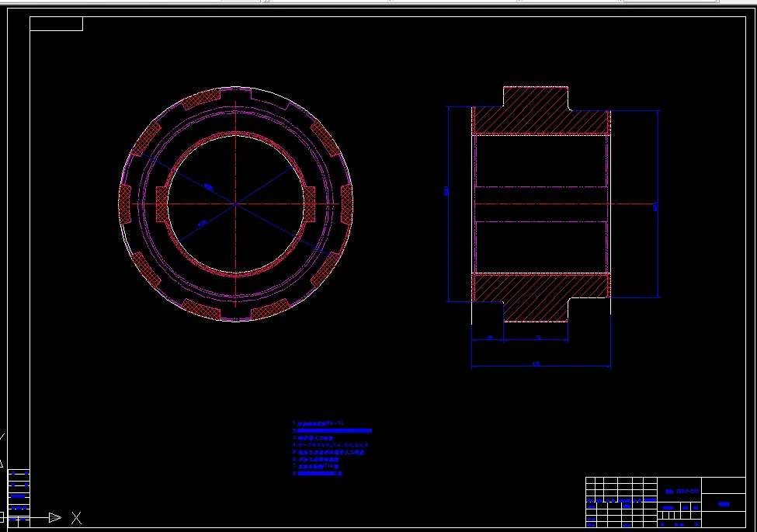Click the UCS X-axis arrow icon

click(55, 517)
